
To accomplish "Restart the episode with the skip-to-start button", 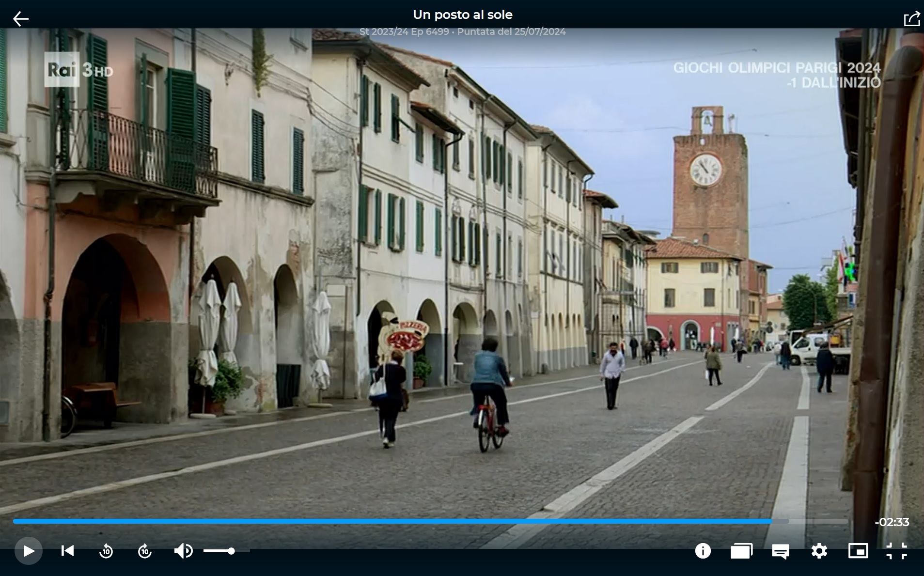I will pos(67,551).
